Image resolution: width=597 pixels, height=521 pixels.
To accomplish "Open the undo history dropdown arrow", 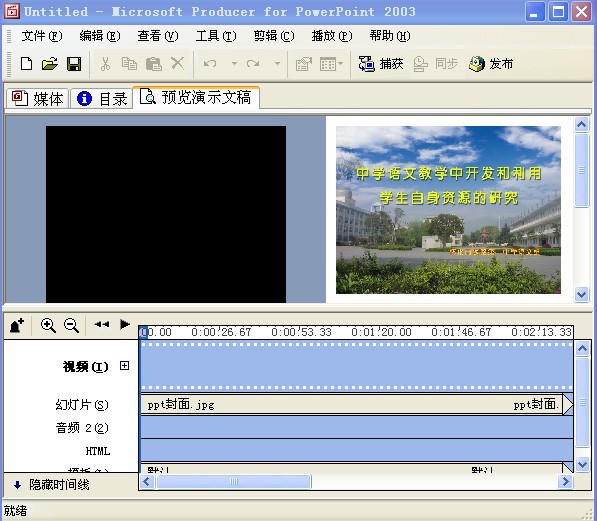I will click(x=235, y=64).
